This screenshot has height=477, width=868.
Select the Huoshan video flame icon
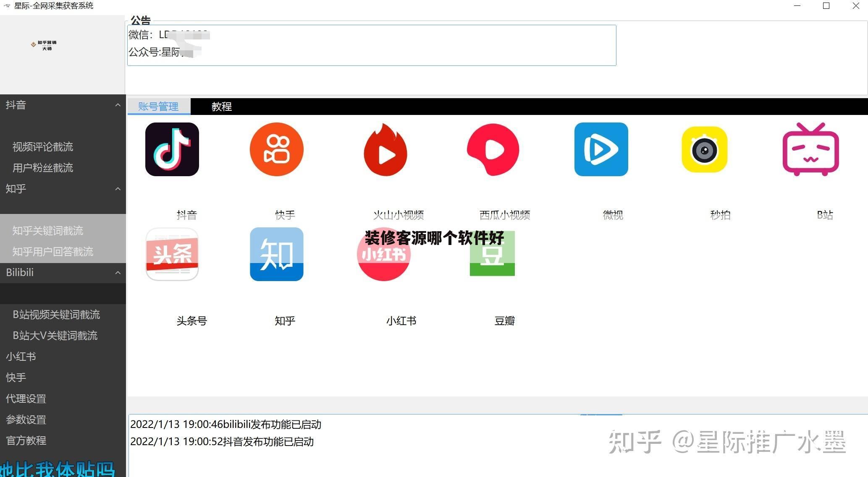(385, 149)
